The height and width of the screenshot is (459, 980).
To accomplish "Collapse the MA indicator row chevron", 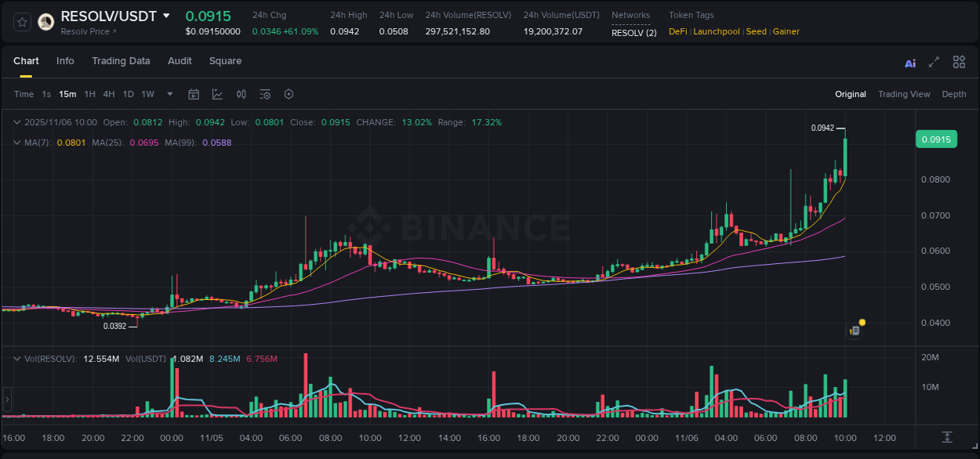I will 16,143.
